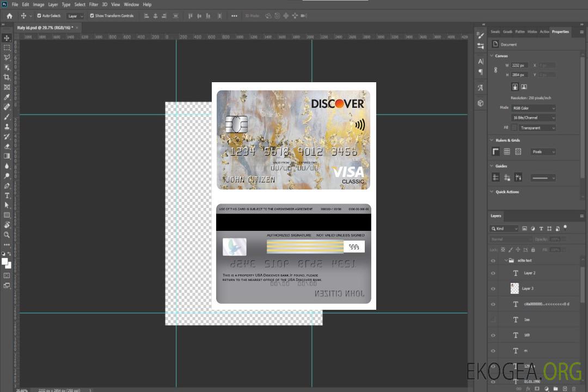The height and width of the screenshot is (392, 588).
Task: Collapse the Canvas section
Action: 492,56
